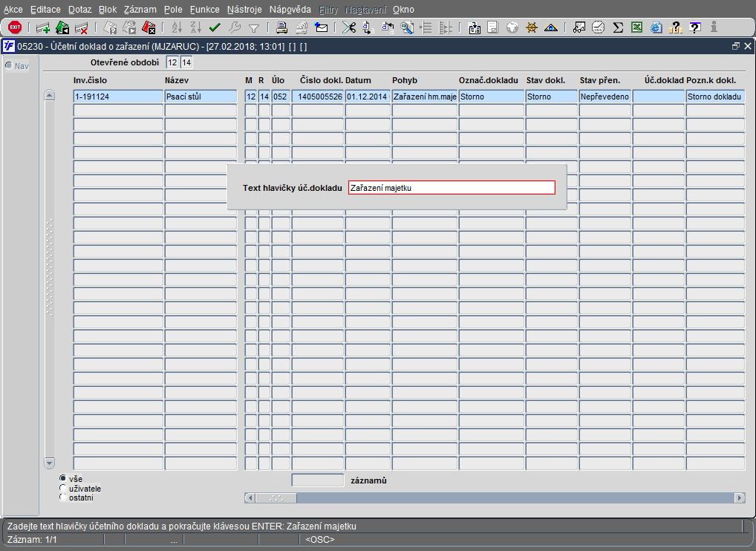
Task: Open the Blok menu
Action: (x=108, y=10)
